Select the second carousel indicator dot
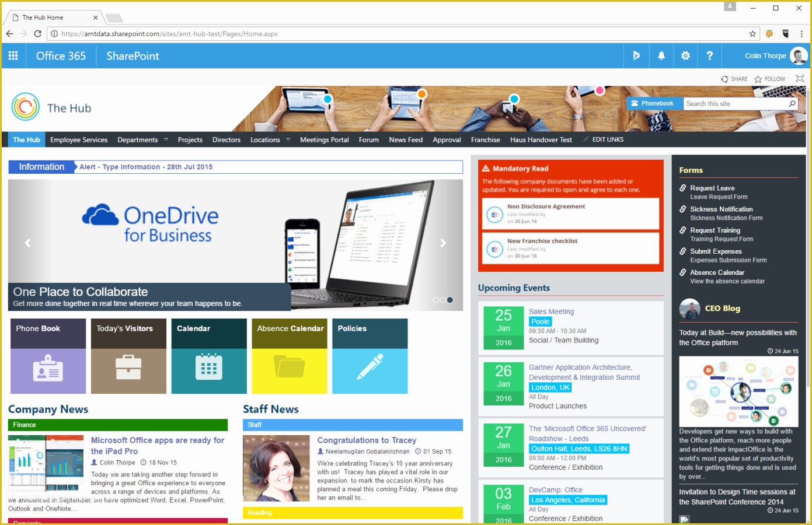The height and width of the screenshot is (525, 812). [442, 300]
